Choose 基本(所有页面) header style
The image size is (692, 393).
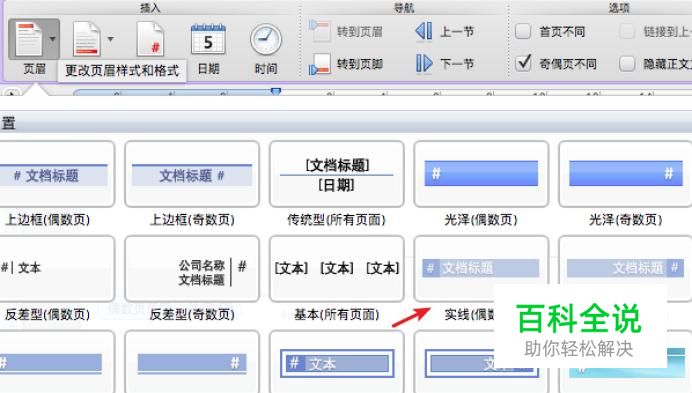pyautogui.click(x=336, y=268)
